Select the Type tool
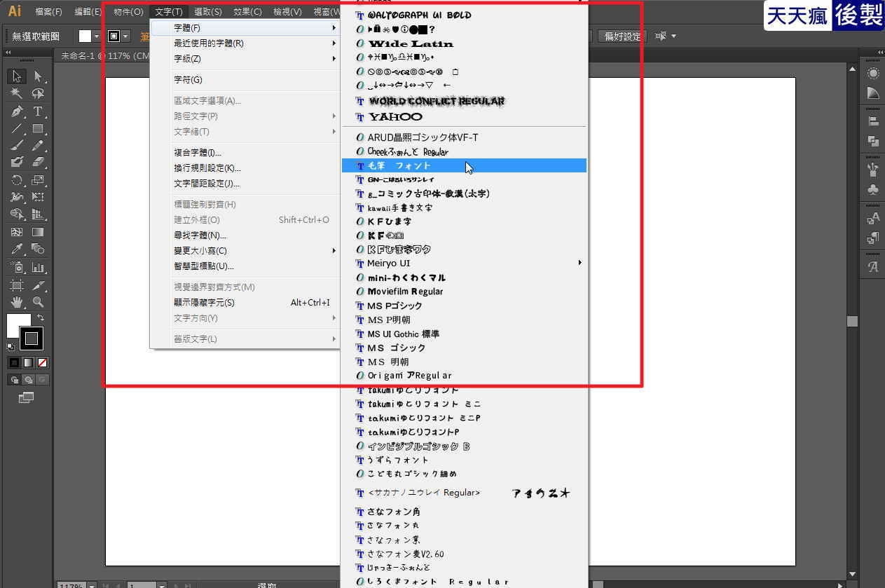The image size is (885, 588). pos(38,111)
